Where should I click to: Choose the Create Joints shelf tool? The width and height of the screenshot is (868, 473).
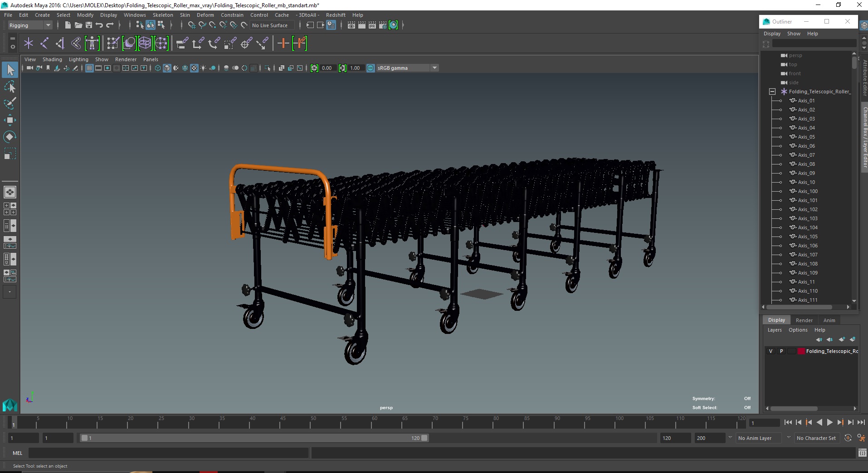tap(44, 43)
